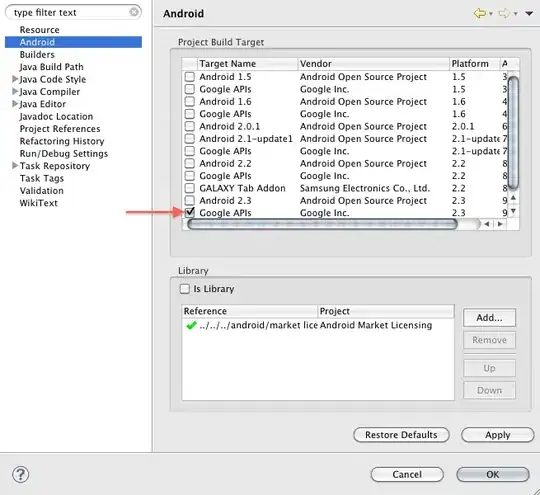The height and width of the screenshot is (495, 540).
Task: Uncheck Google APIs platform 2.3 checkbox
Action: (189, 213)
